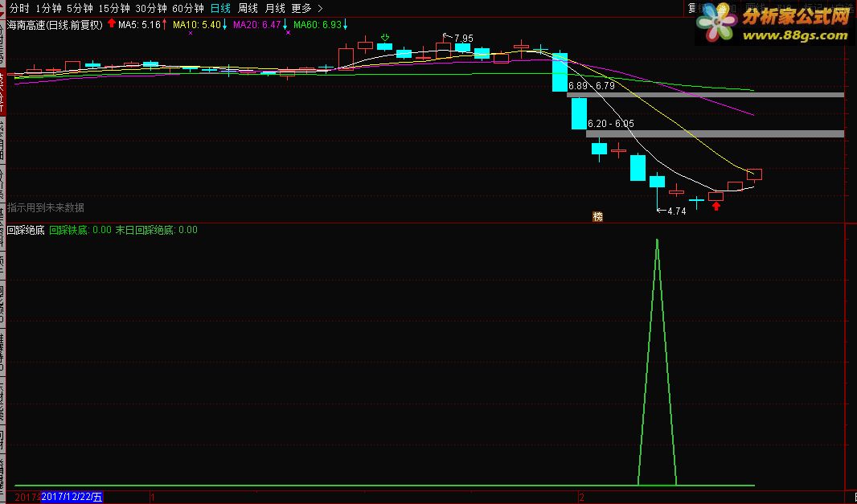857x504 pixels.
Task: Click the MA60: 6.93 indicator label
Action: (318, 25)
